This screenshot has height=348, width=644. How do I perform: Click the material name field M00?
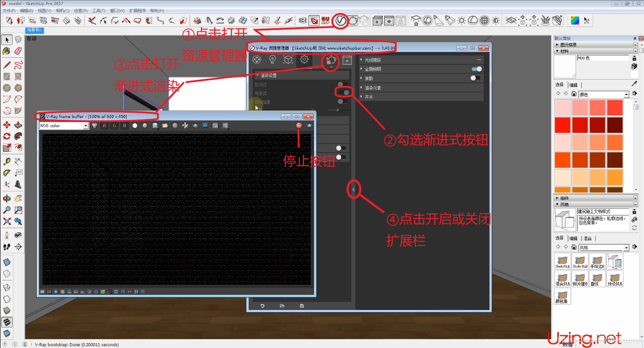[x=603, y=58]
